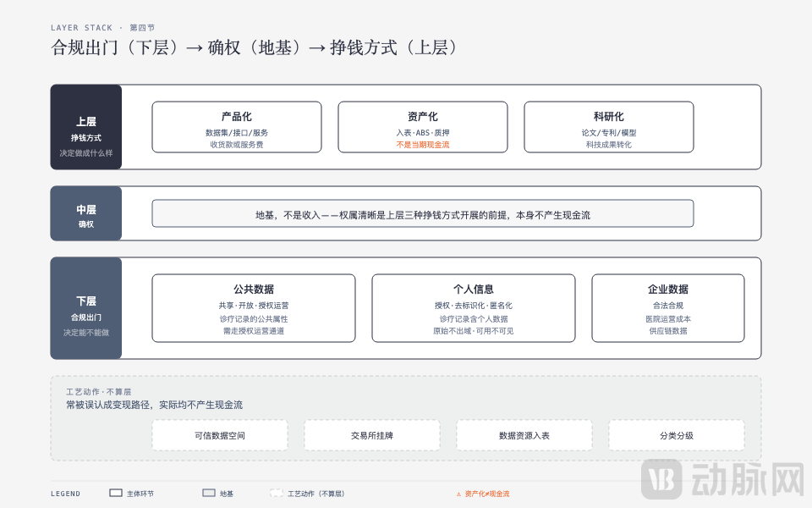The width and height of the screenshot is (812, 508).
Task: Click the orange warning triangle icon
Action: [x=458, y=494]
